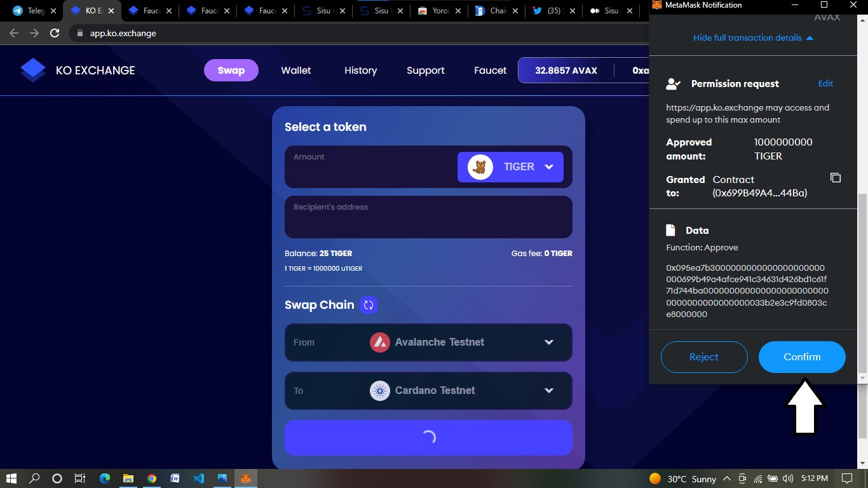868x488 pixels.
Task: Open the Windows notification center
Action: click(x=846, y=478)
